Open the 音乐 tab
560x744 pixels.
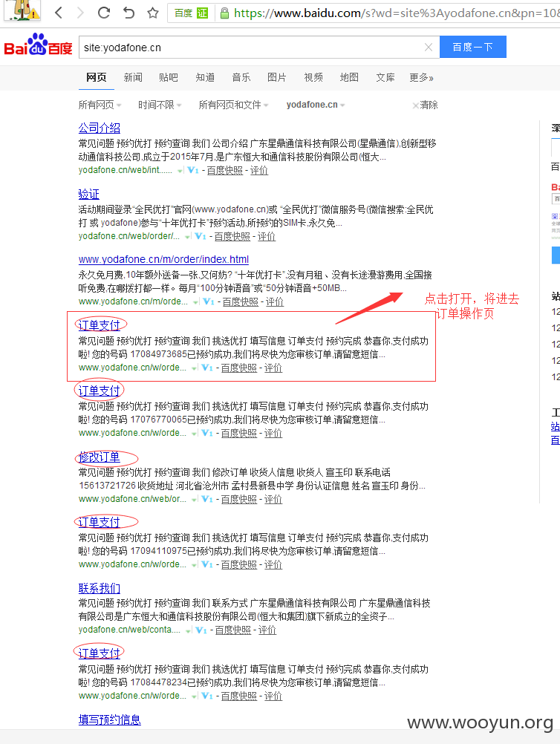point(241,77)
